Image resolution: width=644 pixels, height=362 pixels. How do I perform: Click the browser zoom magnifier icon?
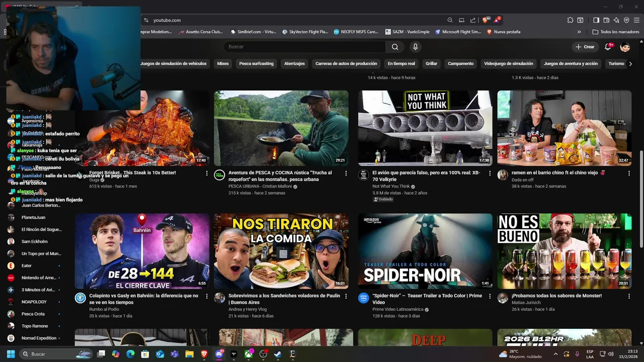450,20
